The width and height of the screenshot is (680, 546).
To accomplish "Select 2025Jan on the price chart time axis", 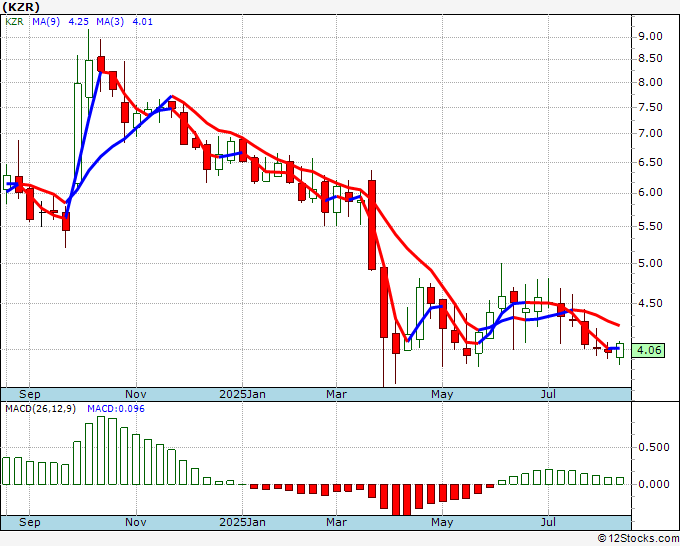I will coord(242,394).
